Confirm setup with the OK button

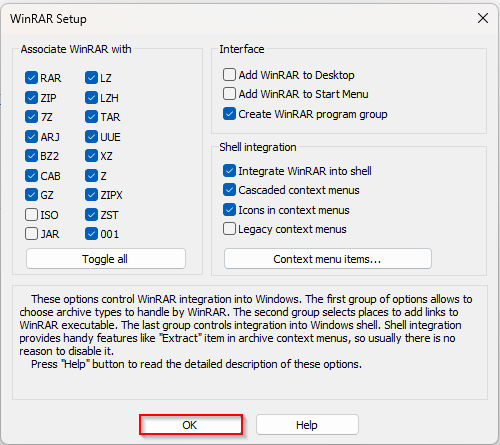point(191,425)
